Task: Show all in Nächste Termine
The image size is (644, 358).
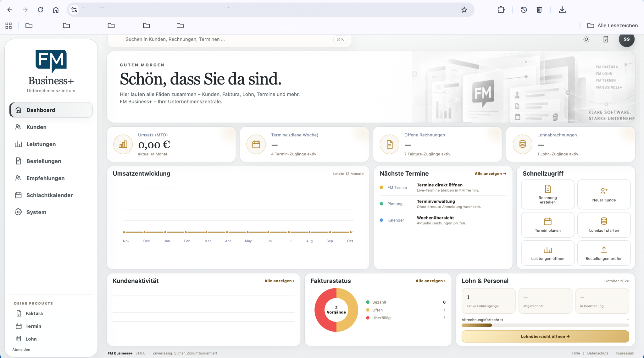Action: click(491, 173)
